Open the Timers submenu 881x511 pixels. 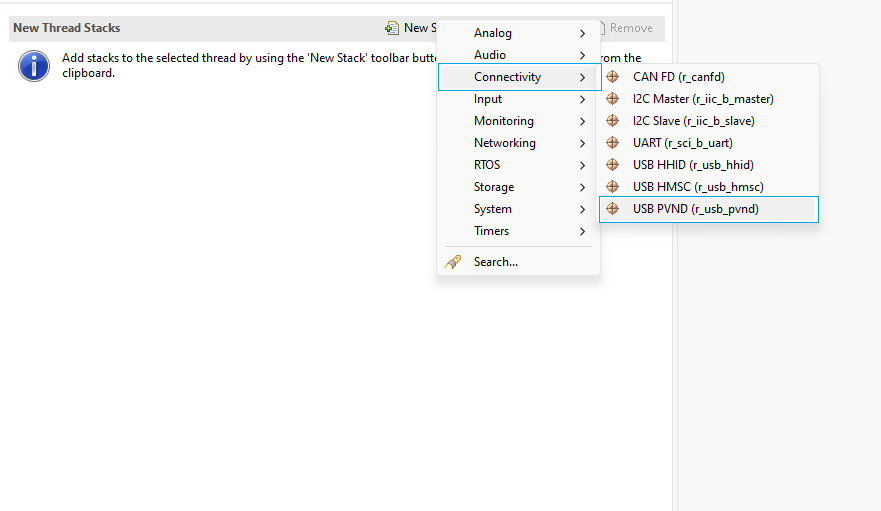coord(518,230)
